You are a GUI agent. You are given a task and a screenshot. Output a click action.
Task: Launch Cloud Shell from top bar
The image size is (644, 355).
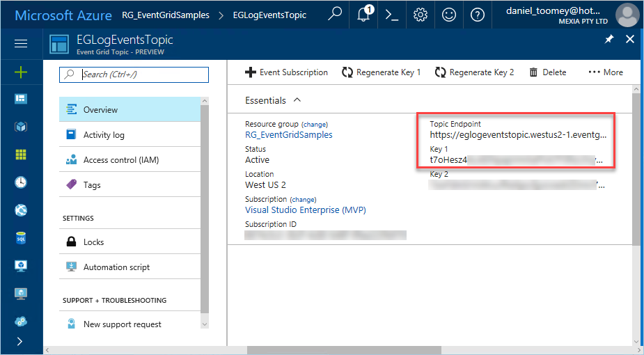(x=392, y=15)
